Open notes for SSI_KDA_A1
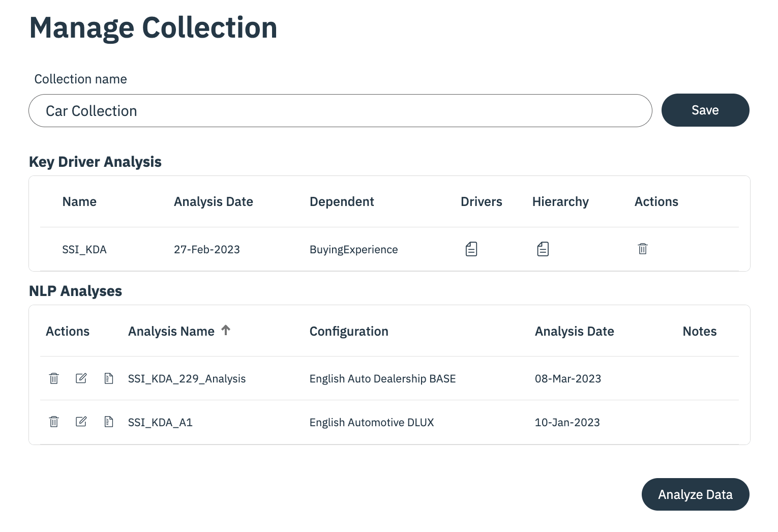Viewport: 778px width, 532px height. (108, 422)
